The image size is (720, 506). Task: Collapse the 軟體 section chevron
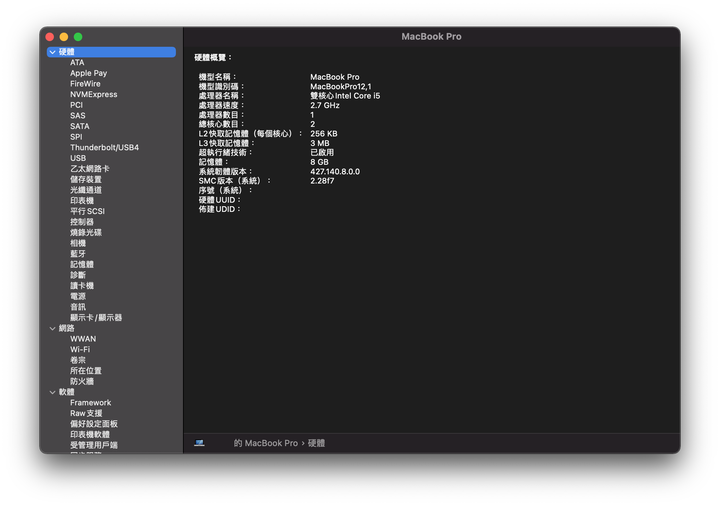point(52,392)
